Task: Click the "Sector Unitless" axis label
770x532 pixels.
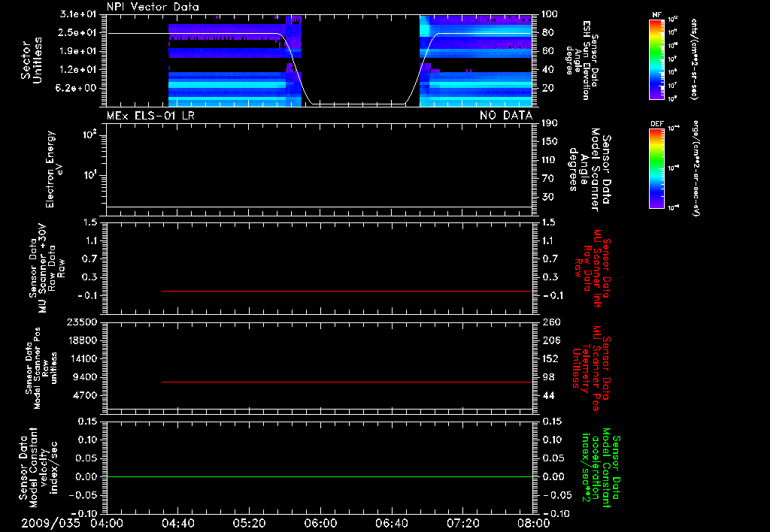Action: [x=32, y=60]
